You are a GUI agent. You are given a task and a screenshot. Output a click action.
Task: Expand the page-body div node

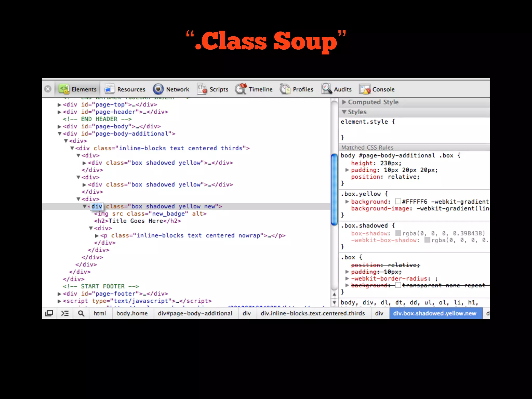click(59, 127)
